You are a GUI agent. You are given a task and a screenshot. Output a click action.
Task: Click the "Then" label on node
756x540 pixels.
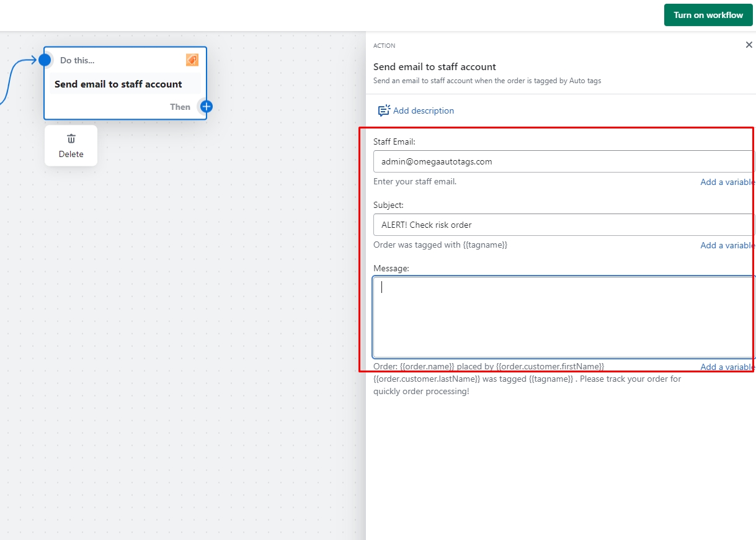tap(180, 107)
